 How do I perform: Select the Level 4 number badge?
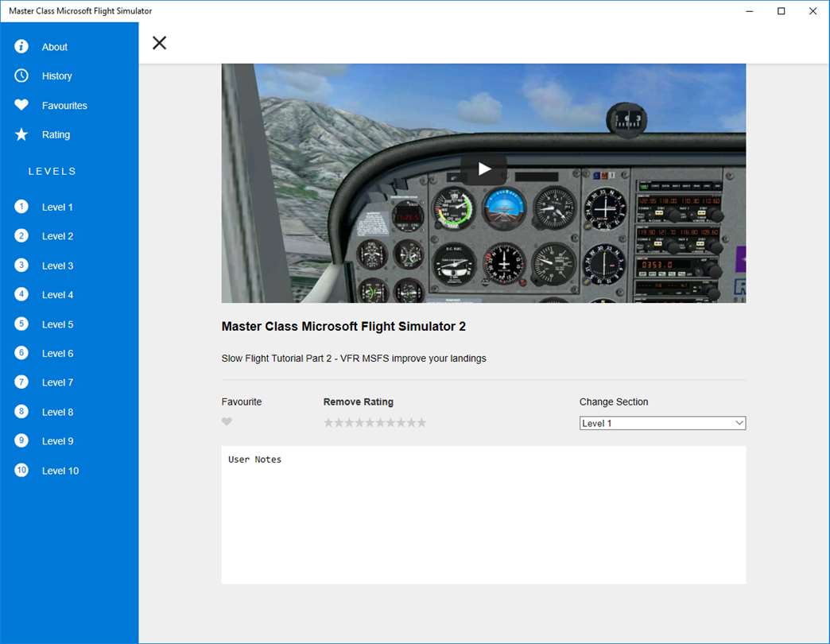21,294
